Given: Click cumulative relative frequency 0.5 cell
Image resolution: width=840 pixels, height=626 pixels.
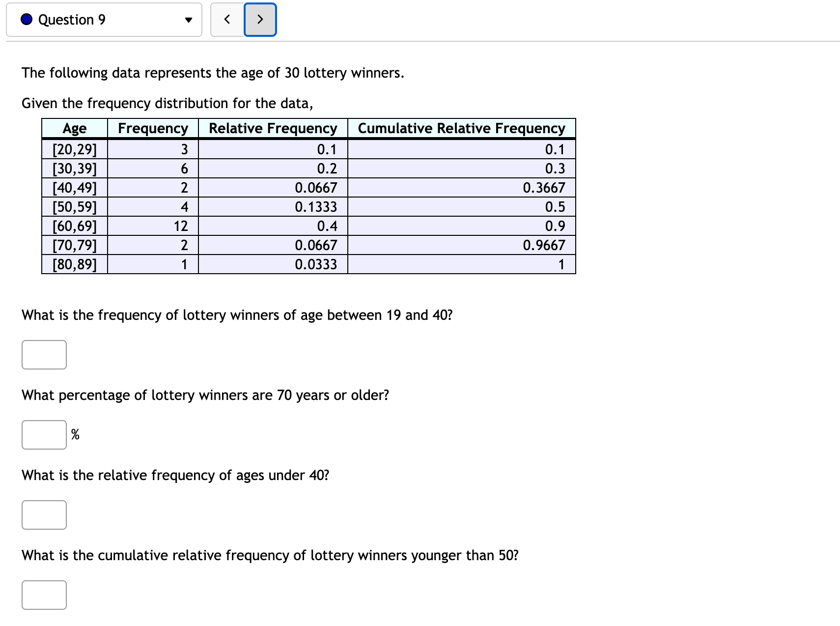Looking at the screenshot, I should (462, 207).
